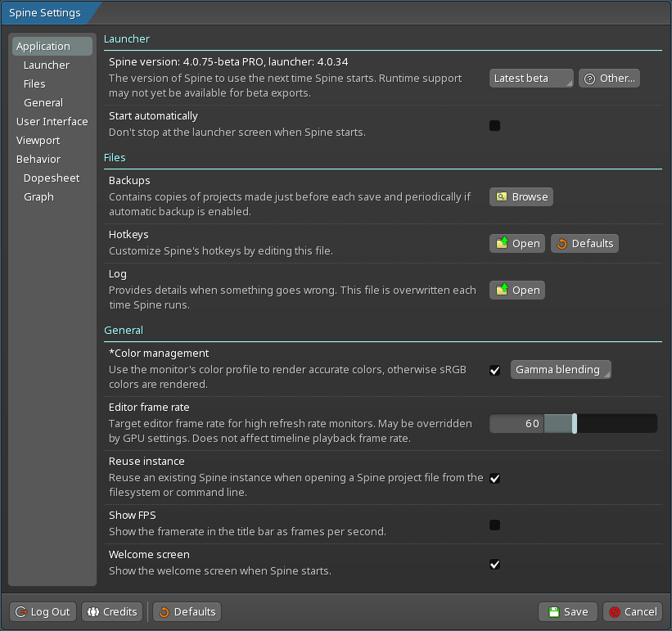
Task: Open the Latest beta version dropdown
Action: tap(530, 78)
